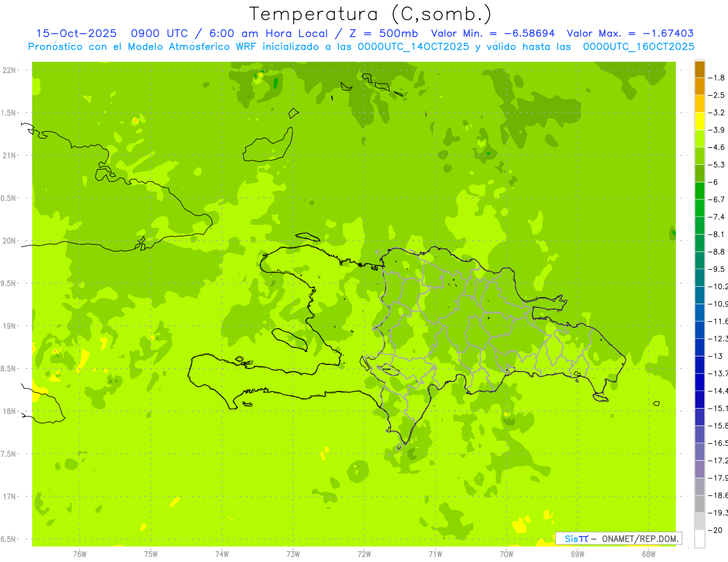Click the Valor Max. = -1.67403 text
The height and width of the screenshot is (562, 728).
(x=630, y=33)
